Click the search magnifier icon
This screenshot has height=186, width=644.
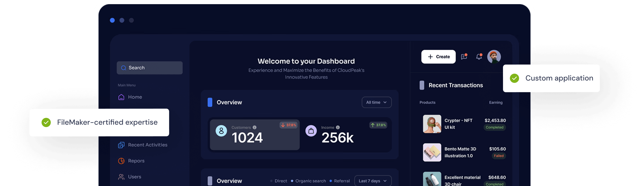tap(124, 68)
